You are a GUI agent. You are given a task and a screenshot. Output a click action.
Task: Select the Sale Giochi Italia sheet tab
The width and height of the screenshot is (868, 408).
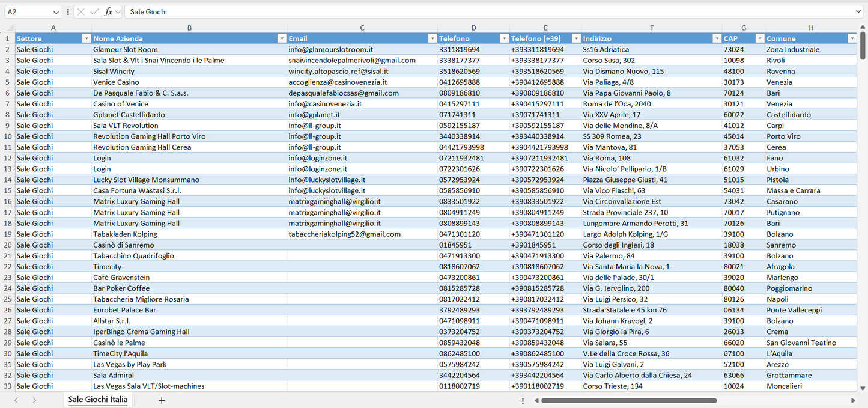point(98,400)
